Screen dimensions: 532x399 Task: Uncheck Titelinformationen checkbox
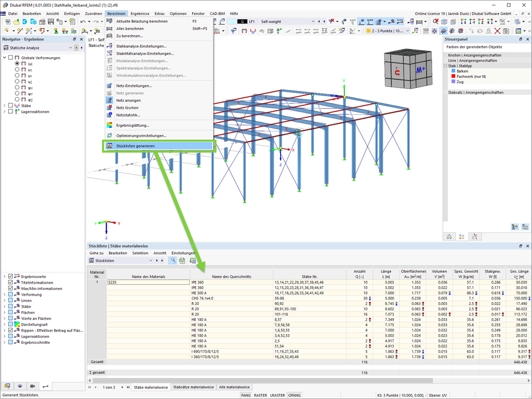[x=10, y=282]
